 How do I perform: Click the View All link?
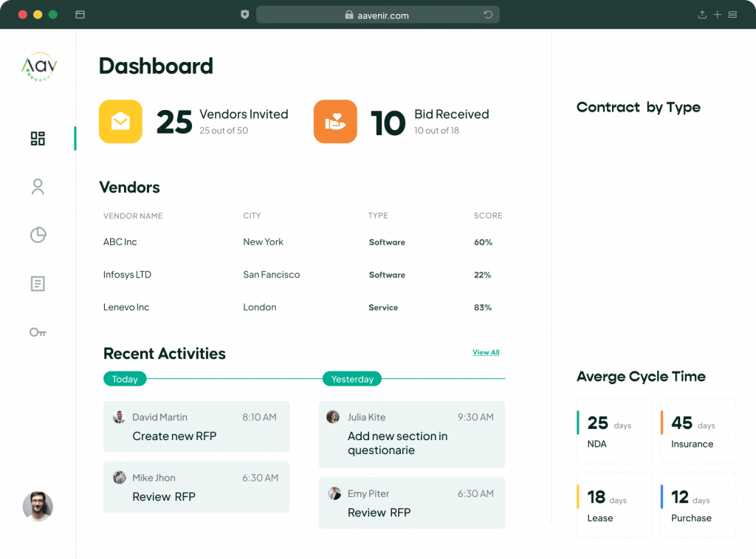(x=486, y=352)
